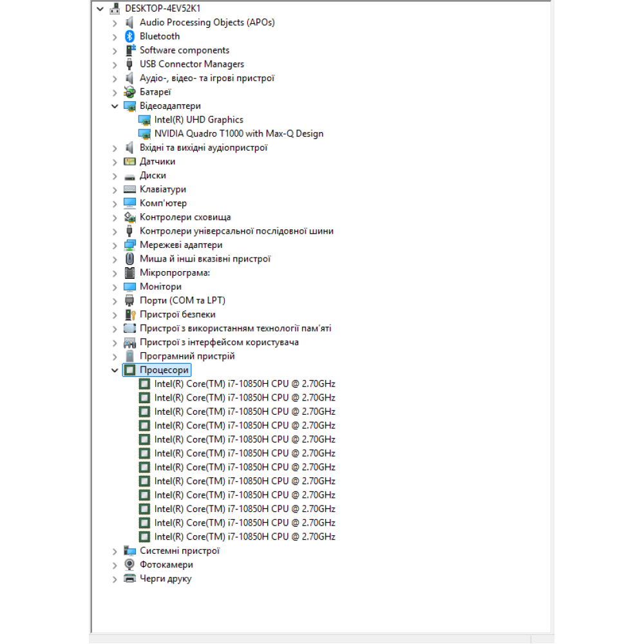
Task: Select the first Intel Core i7-10850H processor entry
Action: tap(245, 384)
